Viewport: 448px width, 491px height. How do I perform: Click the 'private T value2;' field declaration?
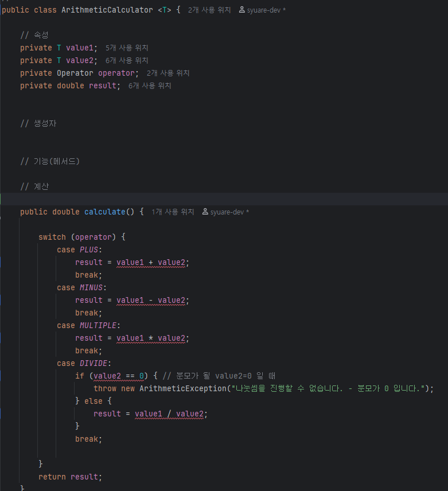[x=59, y=60]
